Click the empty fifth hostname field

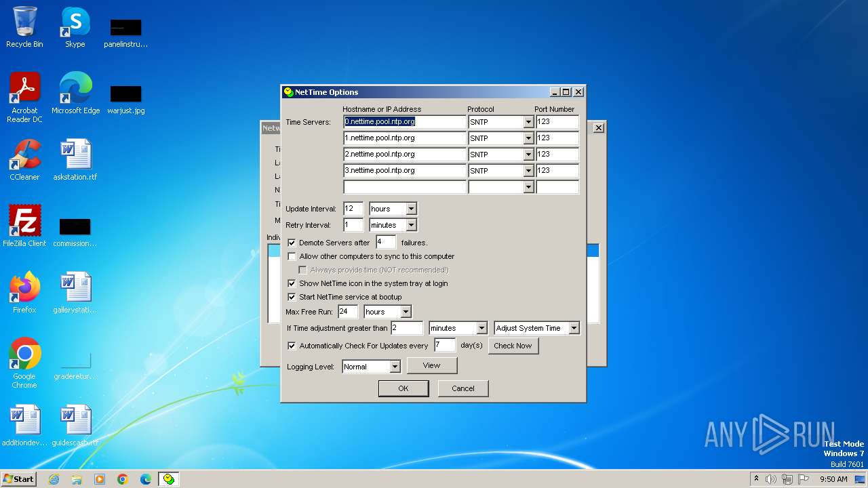405,187
